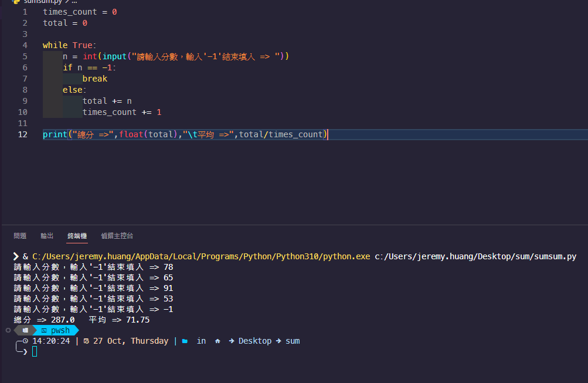Click line number 12 in gutter
This screenshot has width=588, height=383.
click(x=22, y=134)
